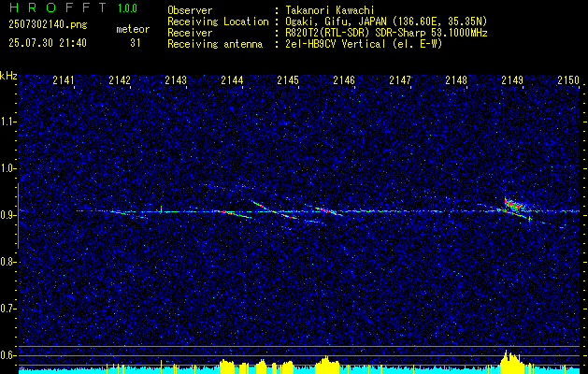
Task: Click the 2148 time axis label
Action: pyautogui.click(x=456, y=79)
